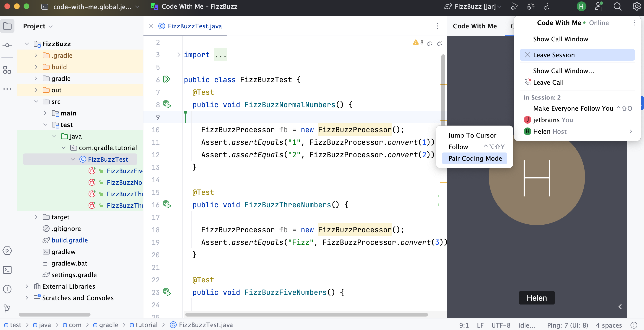
Task: Click the collaboration/share session icon in toolbar
Action: [x=599, y=6]
